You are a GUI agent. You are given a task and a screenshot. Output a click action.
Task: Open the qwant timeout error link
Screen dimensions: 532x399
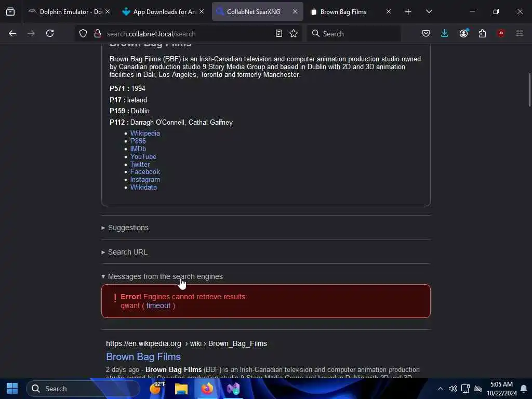coord(158,305)
